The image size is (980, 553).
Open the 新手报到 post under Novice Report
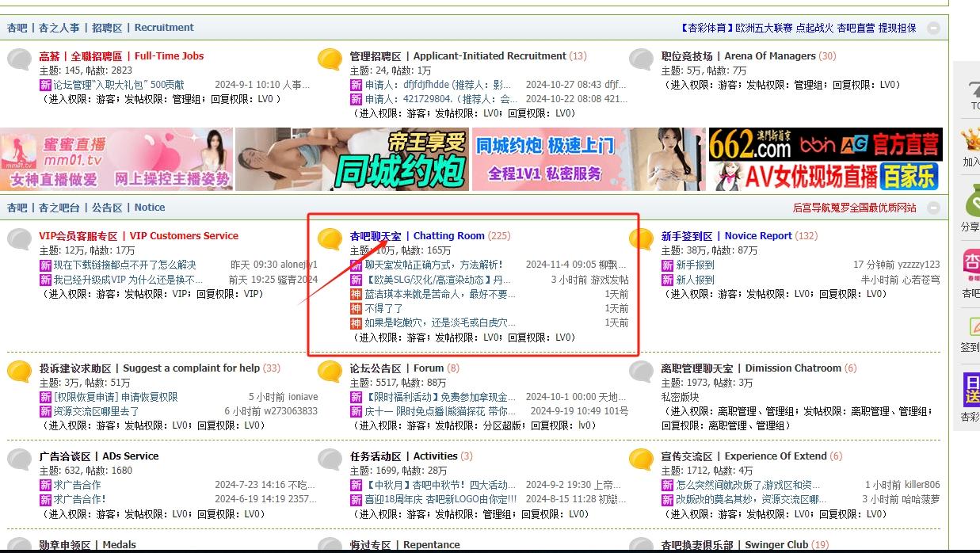pos(695,265)
